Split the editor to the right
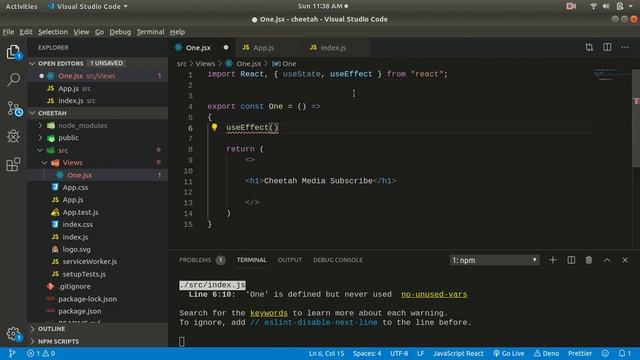This screenshot has width=640, height=360. click(607, 47)
